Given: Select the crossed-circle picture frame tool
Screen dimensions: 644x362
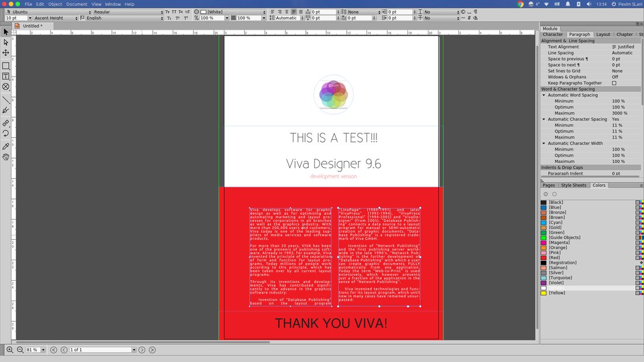Looking at the screenshot, I should [x=6, y=87].
